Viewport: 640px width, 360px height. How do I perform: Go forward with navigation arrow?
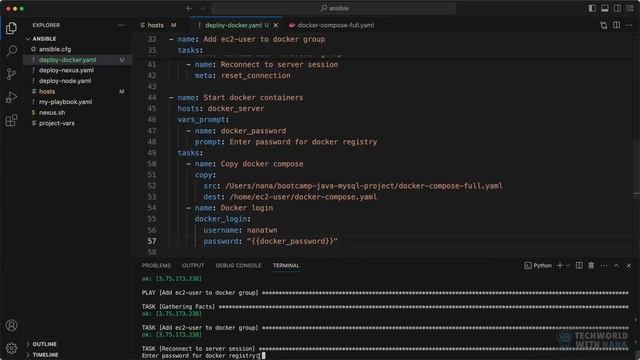[202, 8]
